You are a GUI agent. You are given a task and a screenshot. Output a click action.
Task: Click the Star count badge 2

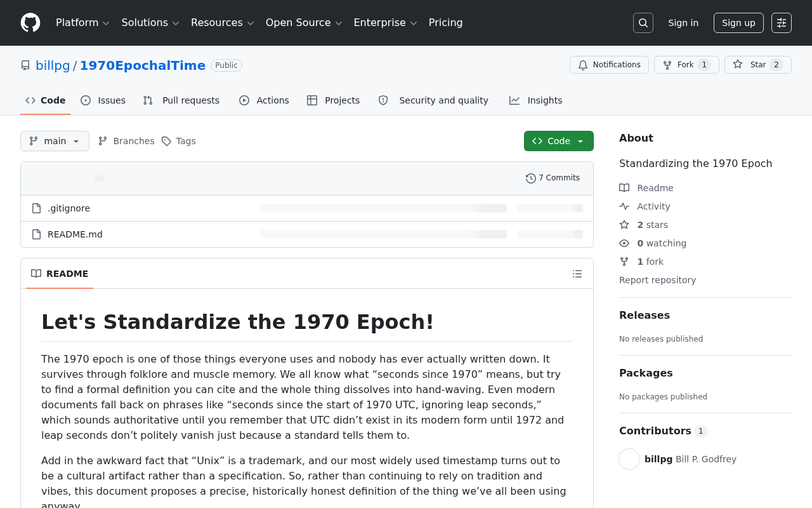point(776,65)
